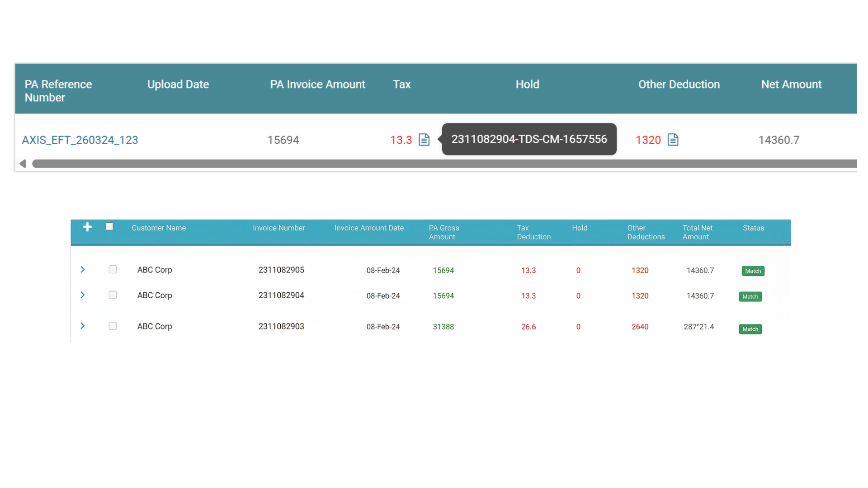This screenshot has width=868, height=488.
Task: Click the Customer Name column header
Action: (159, 228)
